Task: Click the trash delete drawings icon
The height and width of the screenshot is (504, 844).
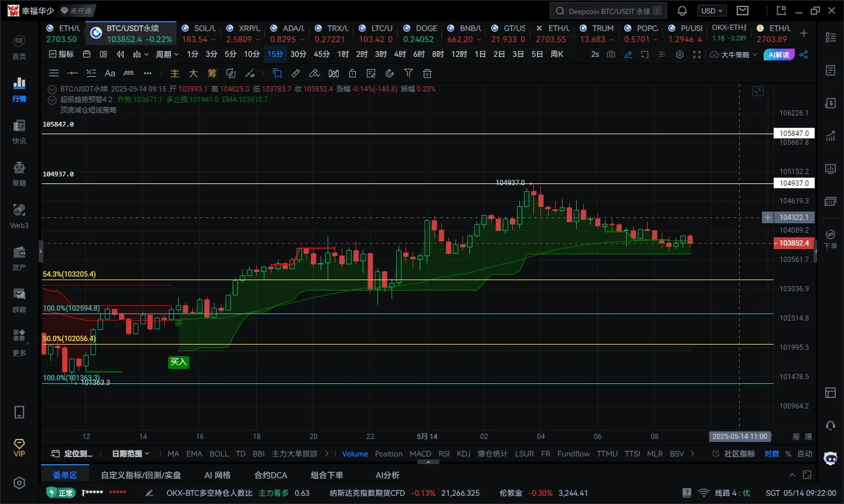Action: pos(427,73)
